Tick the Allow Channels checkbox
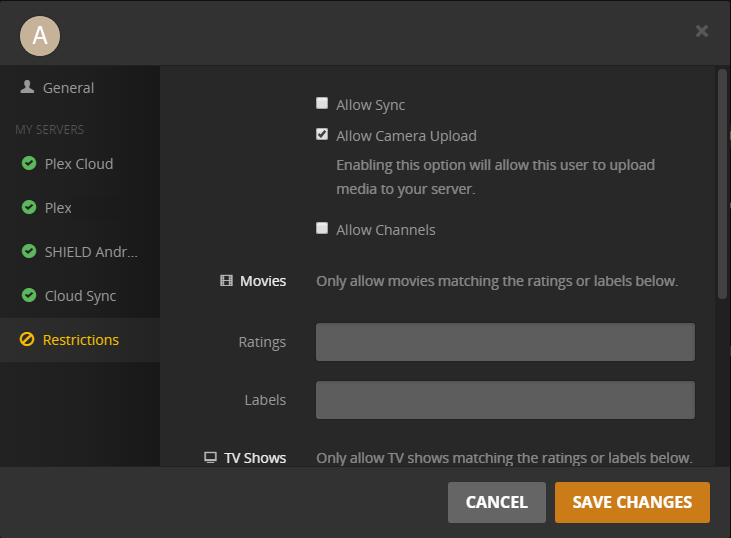This screenshot has width=731, height=538. [322, 228]
